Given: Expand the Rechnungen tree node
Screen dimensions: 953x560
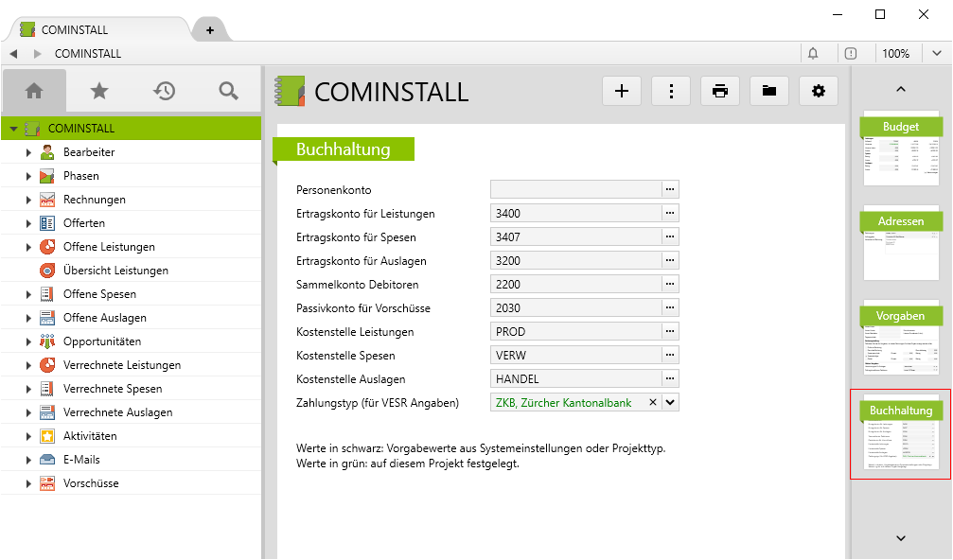Looking at the screenshot, I should click(28, 200).
